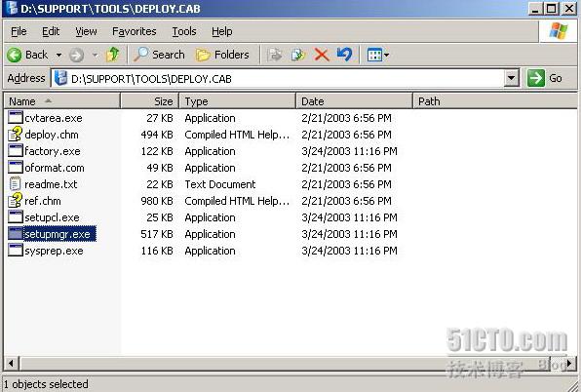Select the sysprep.exe file icon
Screen dimensions: 581x392
click(x=16, y=251)
